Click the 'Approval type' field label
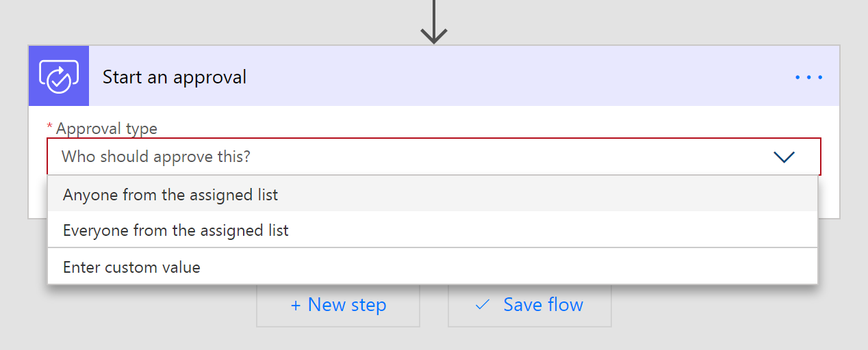Screen dimensions: 868x350 [106, 129]
